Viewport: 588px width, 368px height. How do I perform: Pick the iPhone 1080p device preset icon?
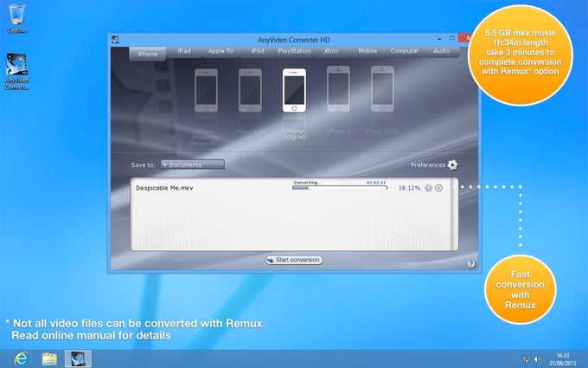[382, 89]
